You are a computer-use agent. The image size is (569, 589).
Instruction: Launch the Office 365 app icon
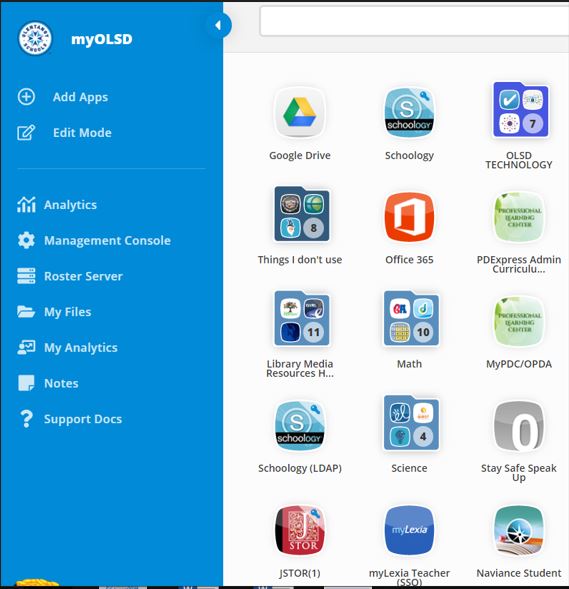(x=409, y=217)
